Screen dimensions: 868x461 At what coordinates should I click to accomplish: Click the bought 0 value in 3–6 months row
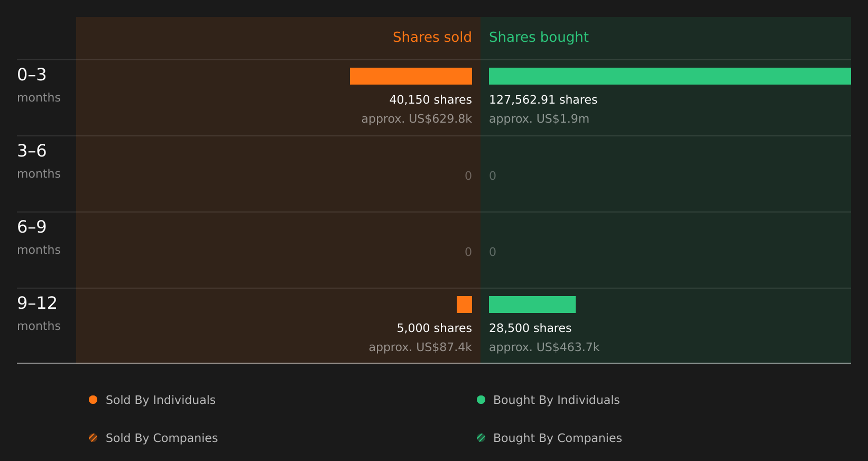click(x=493, y=176)
